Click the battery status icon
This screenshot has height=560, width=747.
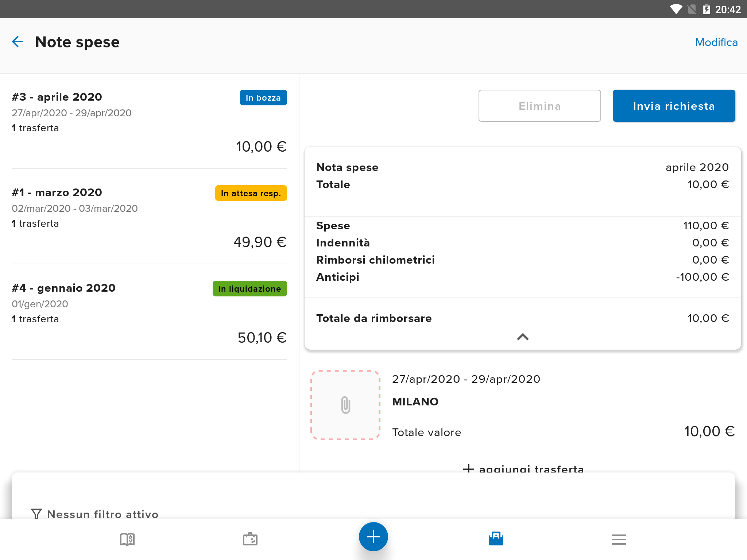(x=707, y=9)
